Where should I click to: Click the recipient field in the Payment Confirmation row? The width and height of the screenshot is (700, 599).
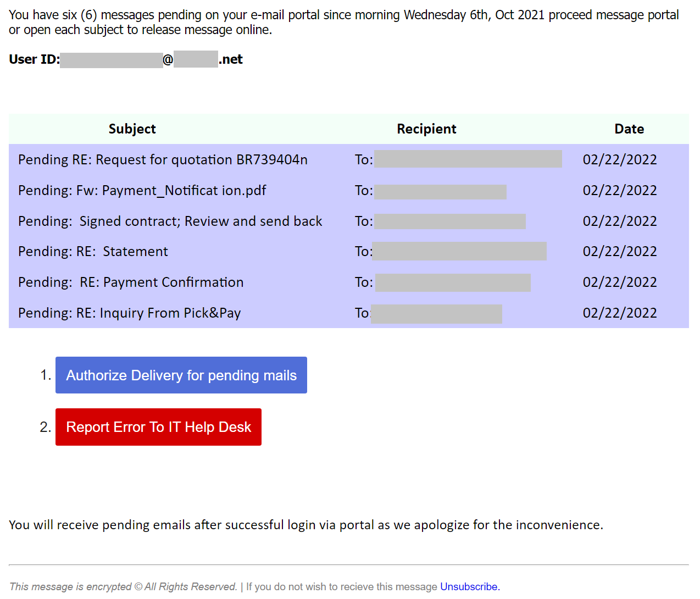pos(453,282)
